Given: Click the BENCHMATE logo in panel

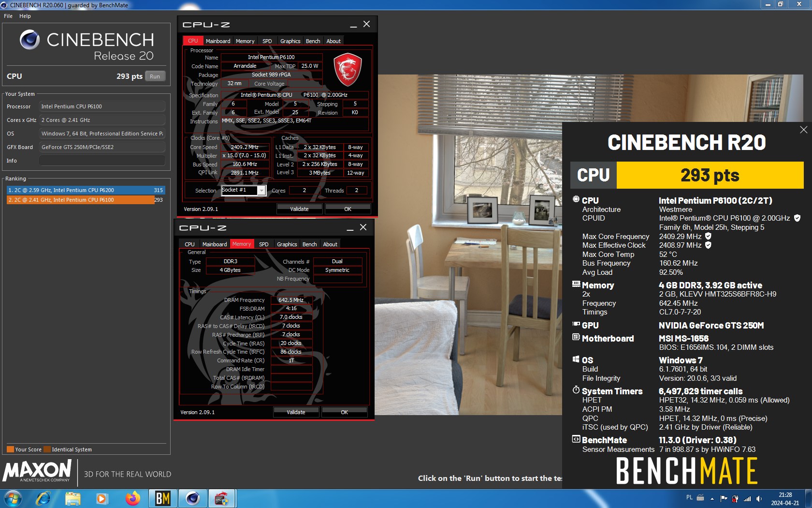Looking at the screenshot, I should point(686,471).
